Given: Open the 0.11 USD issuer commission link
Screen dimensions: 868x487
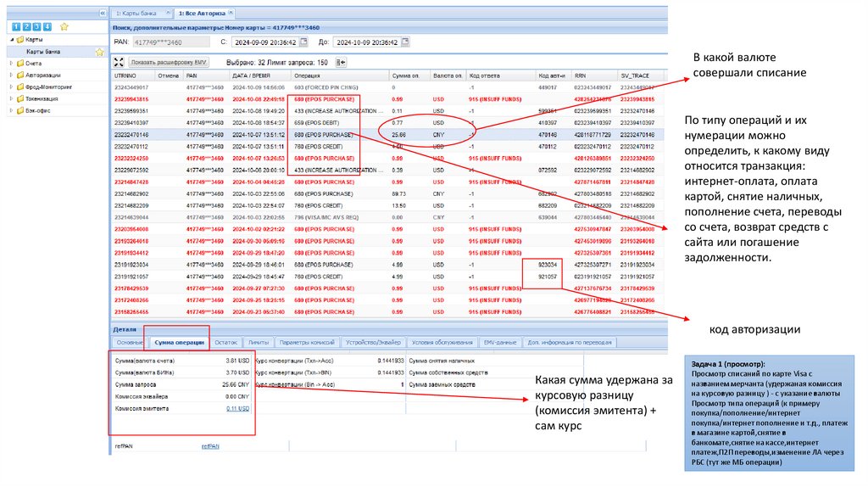Looking at the screenshot, I should pos(237,409).
